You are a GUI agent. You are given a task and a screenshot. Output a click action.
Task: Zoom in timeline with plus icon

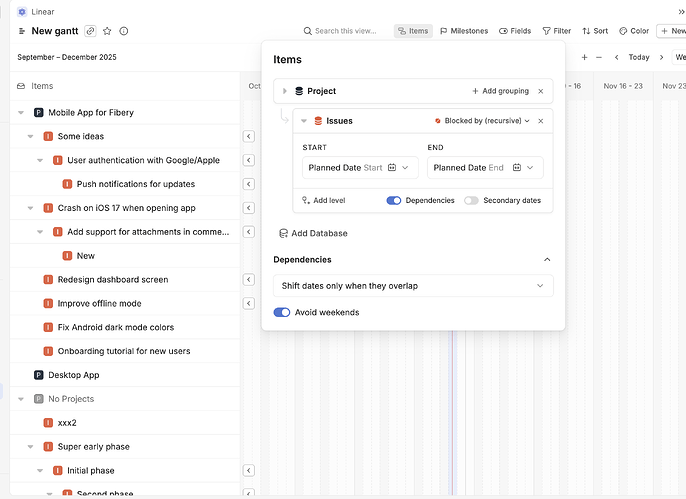pyautogui.click(x=584, y=57)
